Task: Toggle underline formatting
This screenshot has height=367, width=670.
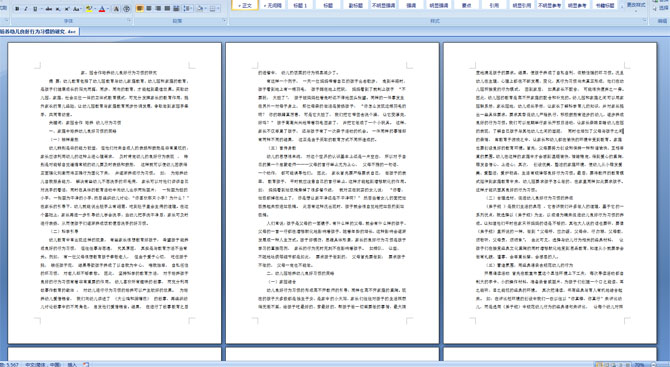Action: pyautogui.click(x=35, y=9)
